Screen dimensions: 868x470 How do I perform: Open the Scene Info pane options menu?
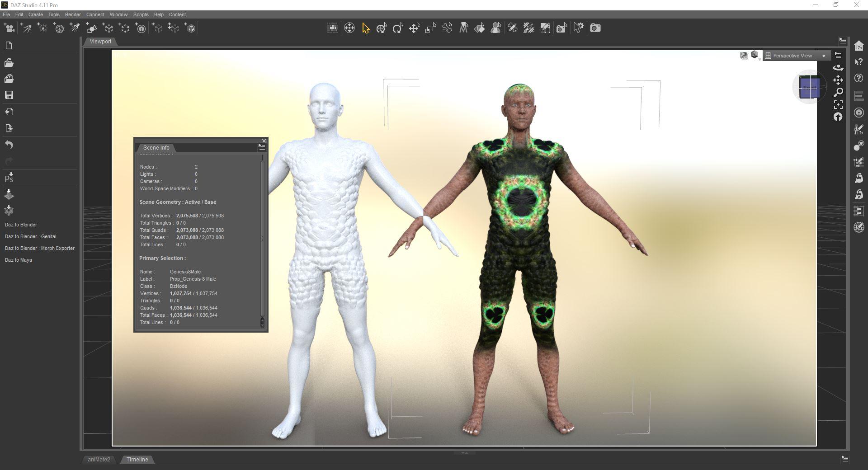pyautogui.click(x=262, y=147)
